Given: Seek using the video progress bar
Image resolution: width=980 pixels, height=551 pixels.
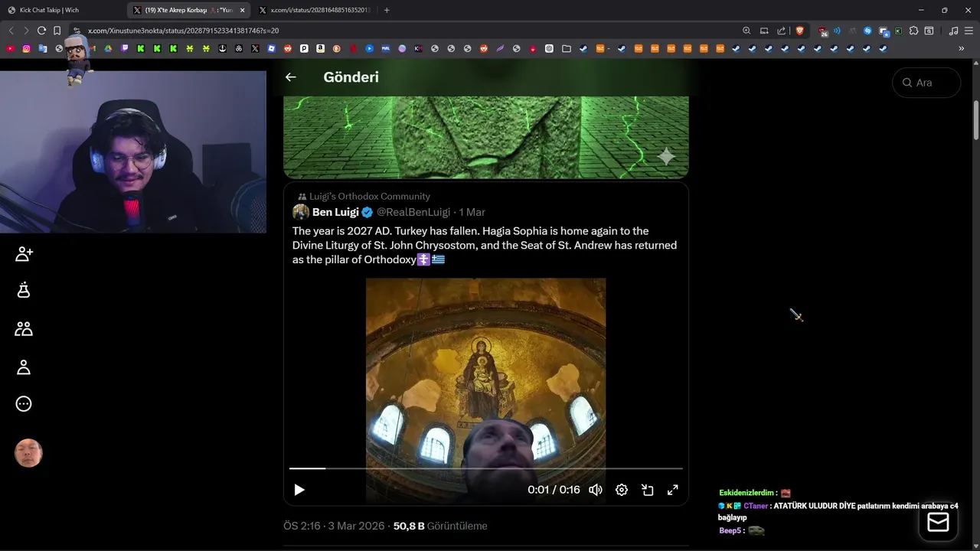Looking at the screenshot, I should [485, 468].
